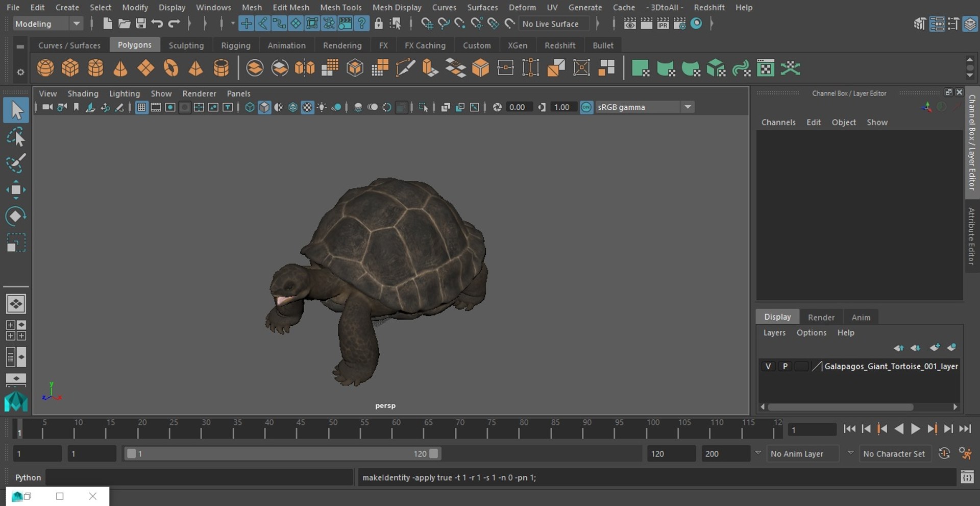Open the viewport Shading menu
This screenshot has height=506, width=980.
coord(83,93)
